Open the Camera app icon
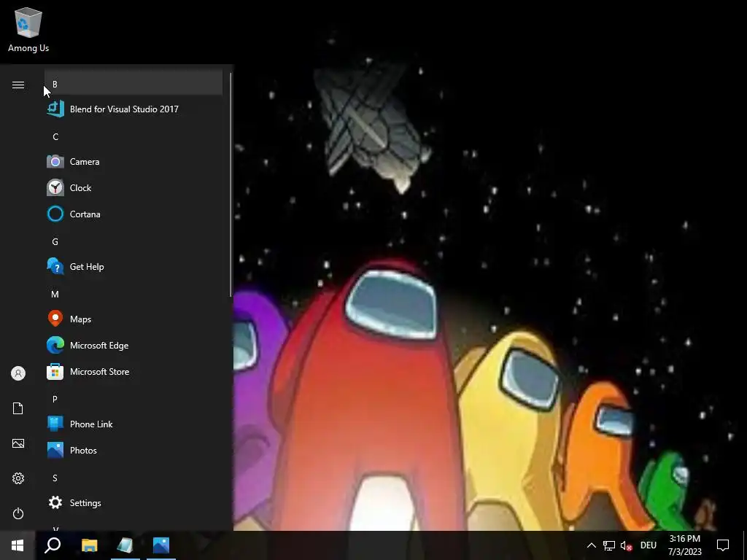 tap(55, 162)
